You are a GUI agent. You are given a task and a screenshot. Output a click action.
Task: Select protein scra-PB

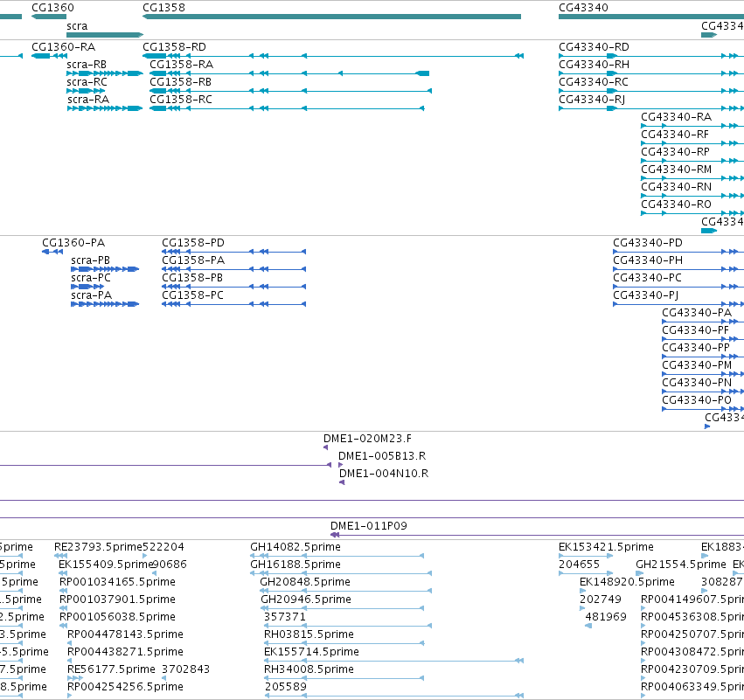click(90, 260)
